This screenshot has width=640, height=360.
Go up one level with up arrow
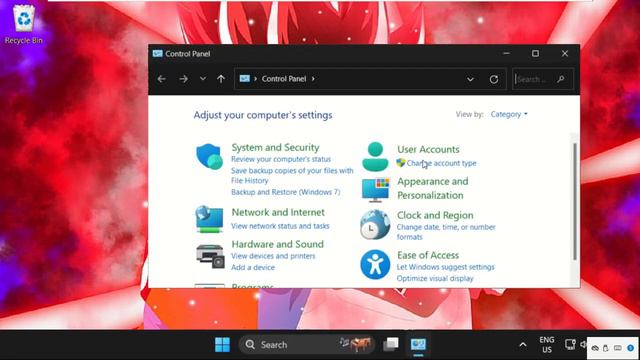click(221, 79)
